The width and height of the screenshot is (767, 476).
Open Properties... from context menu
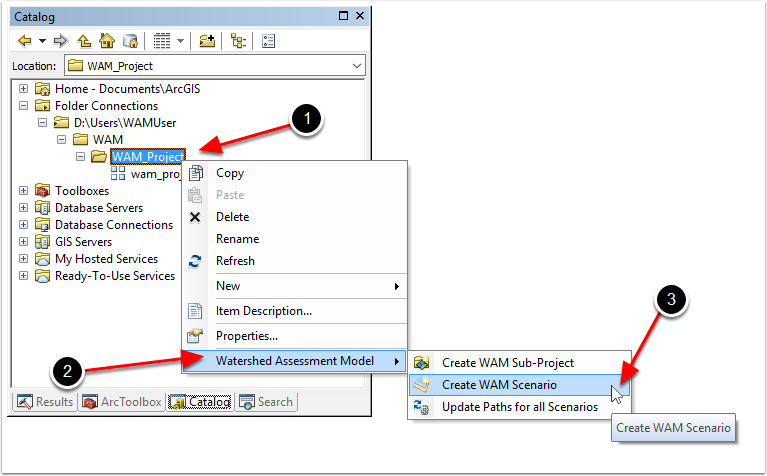[x=294, y=336]
